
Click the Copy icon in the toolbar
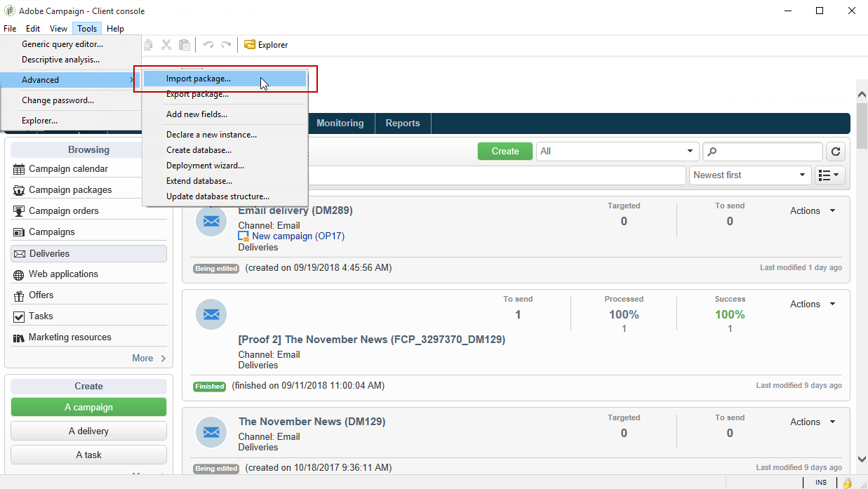click(148, 45)
